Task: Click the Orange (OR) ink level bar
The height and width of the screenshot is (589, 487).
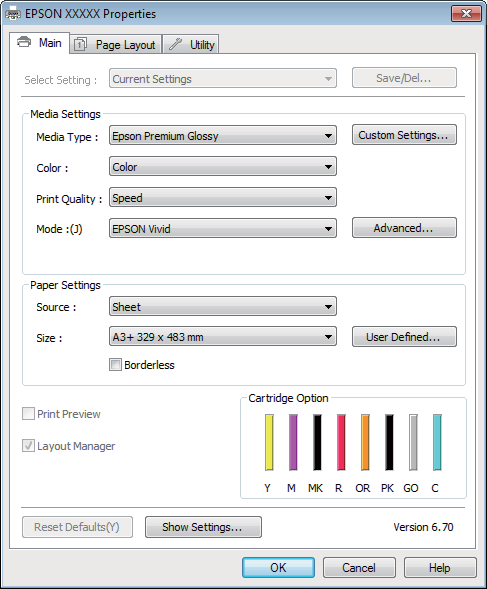Action: 365,442
